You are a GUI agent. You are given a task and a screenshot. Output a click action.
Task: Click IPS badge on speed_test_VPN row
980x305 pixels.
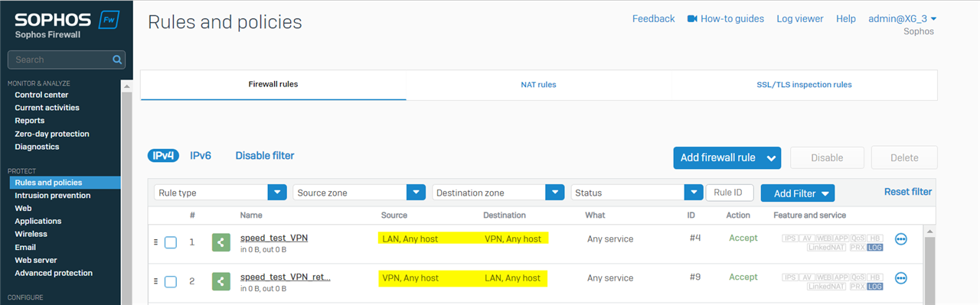click(x=789, y=238)
